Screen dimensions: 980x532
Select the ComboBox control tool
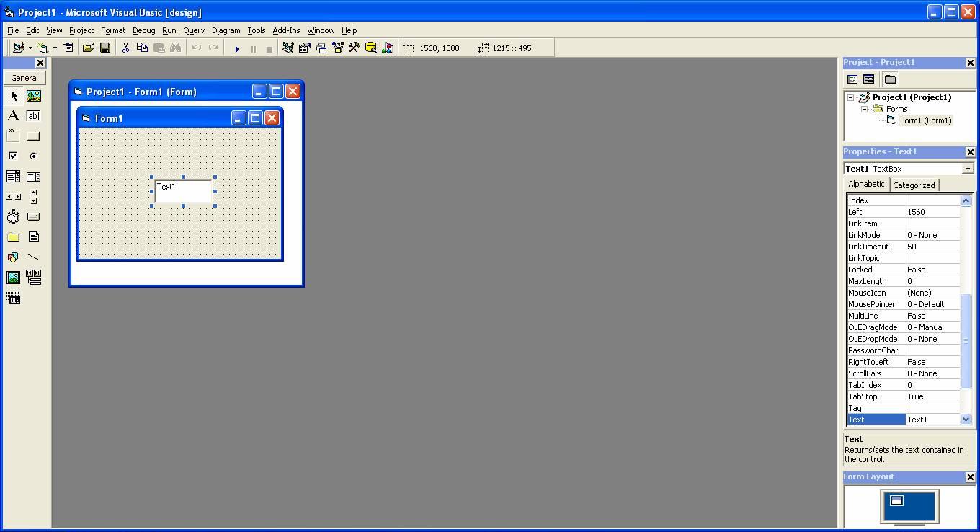[13, 177]
